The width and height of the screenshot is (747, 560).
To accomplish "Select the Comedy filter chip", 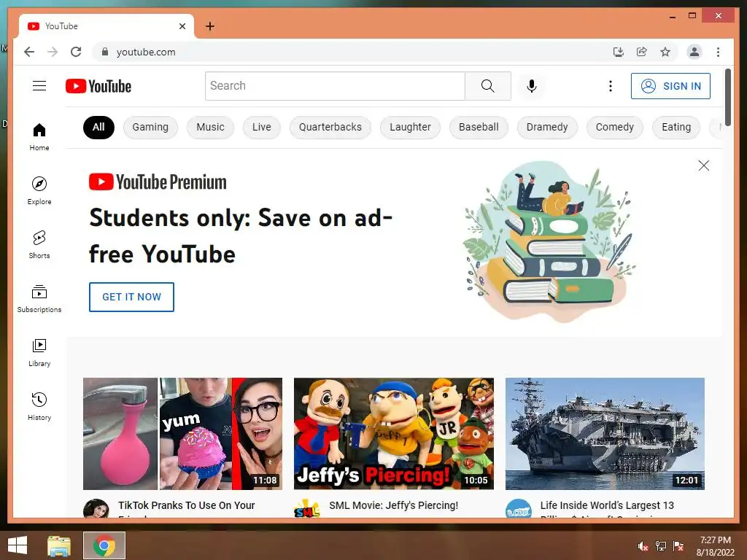I will click(x=614, y=127).
